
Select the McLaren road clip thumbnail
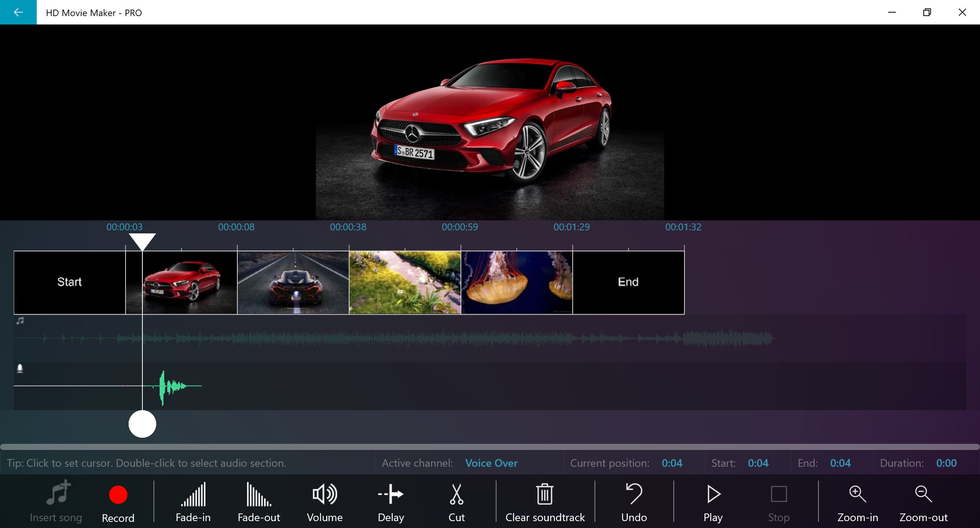tap(293, 282)
